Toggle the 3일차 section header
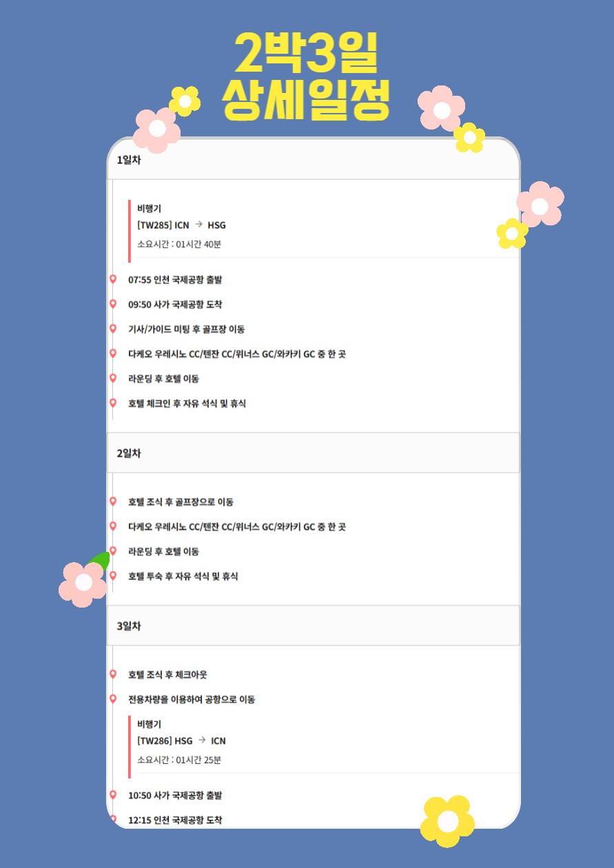The image size is (614, 868). [x=313, y=626]
